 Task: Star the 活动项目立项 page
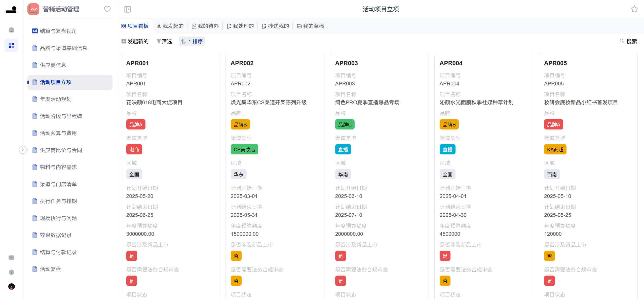(x=634, y=9)
